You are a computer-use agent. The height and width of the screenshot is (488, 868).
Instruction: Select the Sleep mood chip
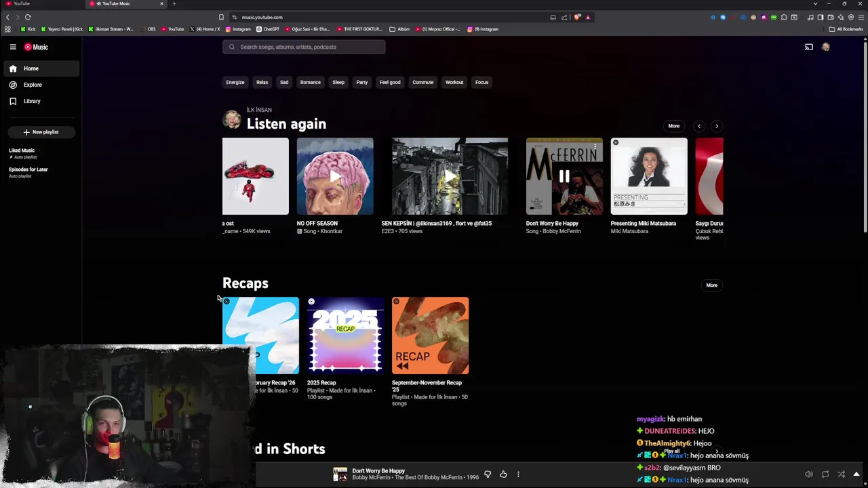338,83
